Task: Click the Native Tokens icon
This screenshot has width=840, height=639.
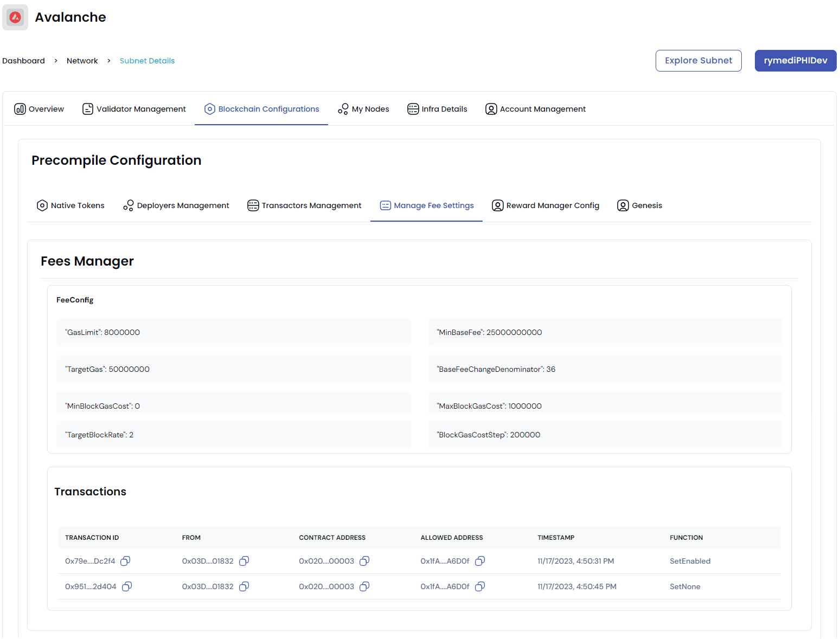Action: (x=42, y=205)
